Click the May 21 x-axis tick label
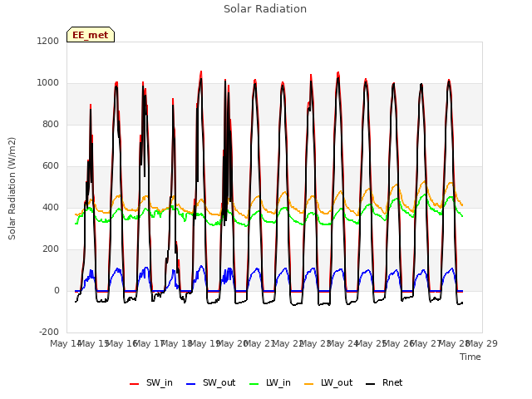The height and width of the screenshot is (399, 532). 259,343
